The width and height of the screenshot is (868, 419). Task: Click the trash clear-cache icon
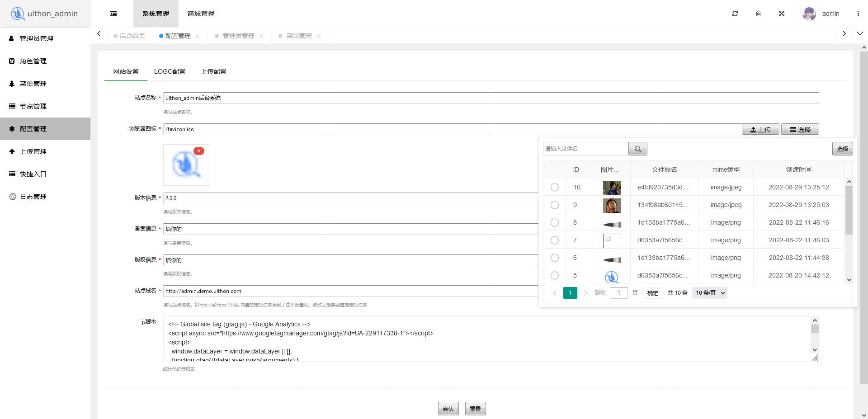click(758, 14)
